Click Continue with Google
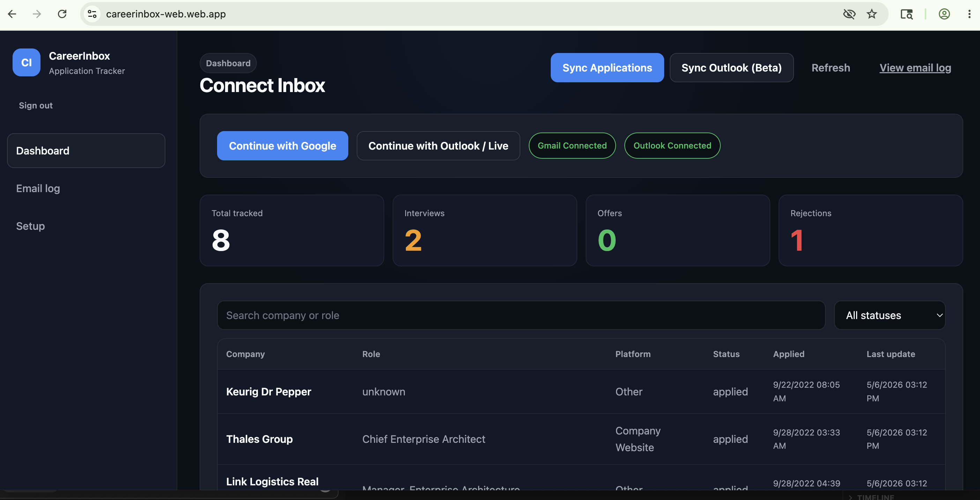This screenshot has width=980, height=500. (282, 145)
